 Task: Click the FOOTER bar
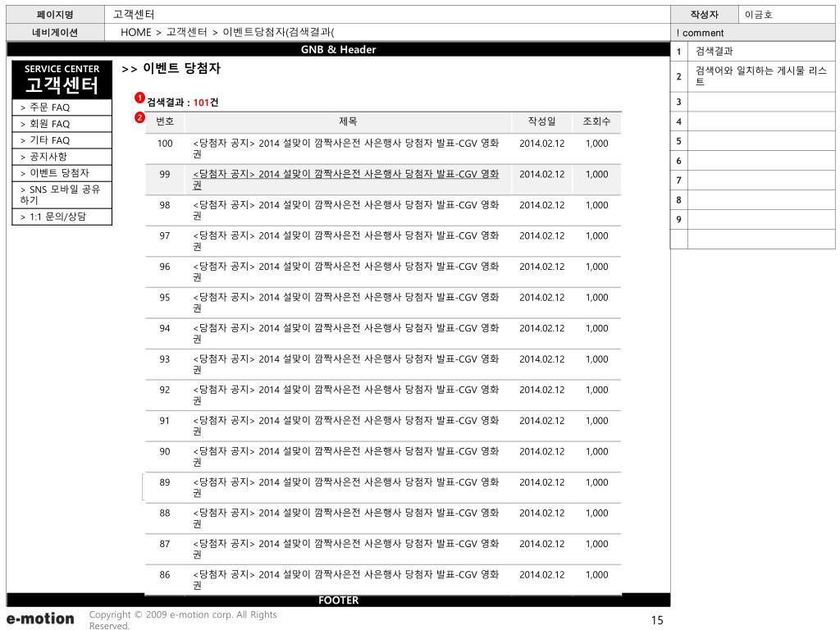338,600
